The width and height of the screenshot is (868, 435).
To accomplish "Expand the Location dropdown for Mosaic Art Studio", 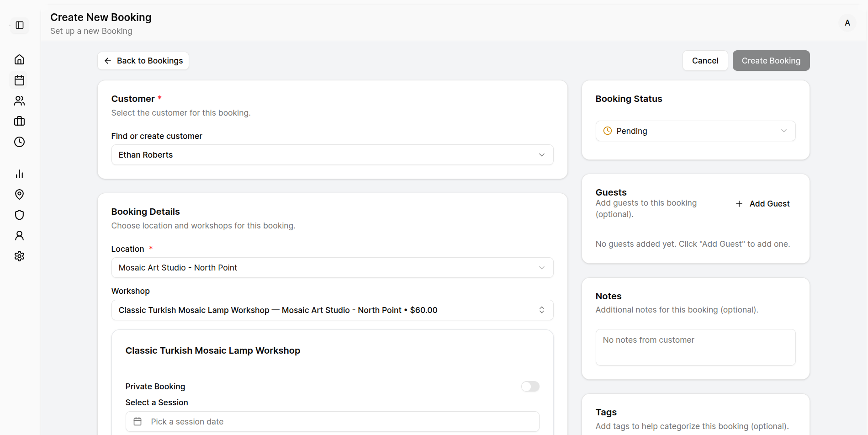I will pyautogui.click(x=332, y=267).
